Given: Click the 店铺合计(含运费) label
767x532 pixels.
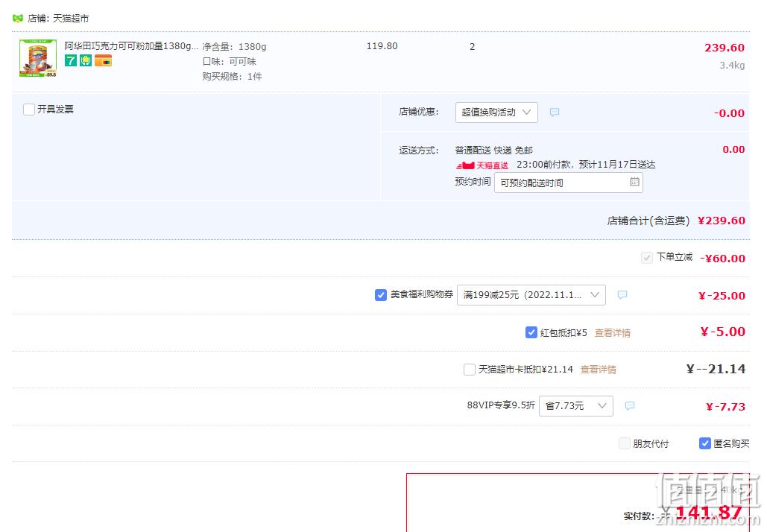Looking at the screenshot, I should tap(648, 221).
